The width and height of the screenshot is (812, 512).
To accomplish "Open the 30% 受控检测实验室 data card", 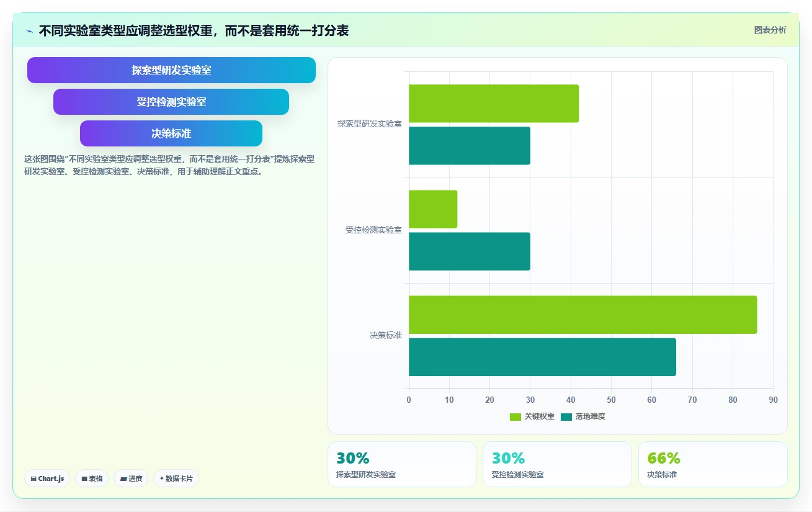I will pos(557,464).
